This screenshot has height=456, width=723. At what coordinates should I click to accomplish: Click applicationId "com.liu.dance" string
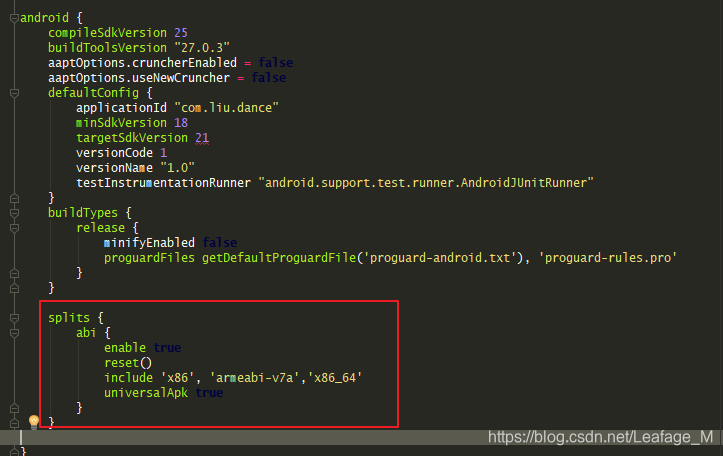tap(226, 108)
